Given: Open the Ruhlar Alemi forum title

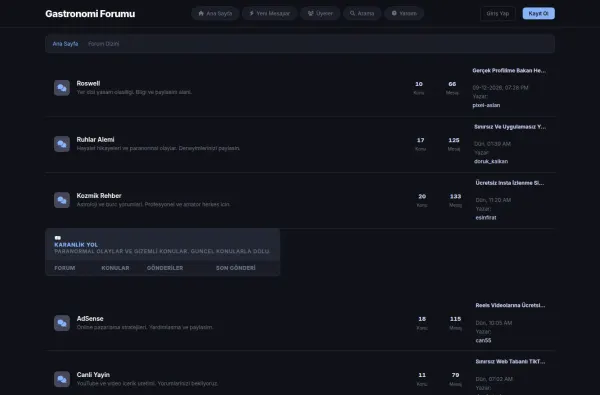Looking at the screenshot, I should pos(95,140).
